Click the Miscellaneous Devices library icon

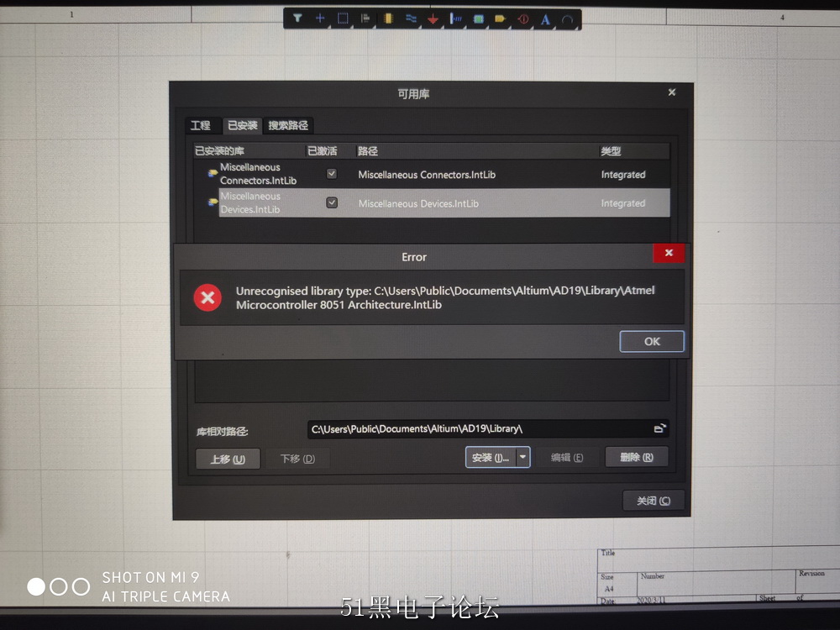(x=213, y=202)
